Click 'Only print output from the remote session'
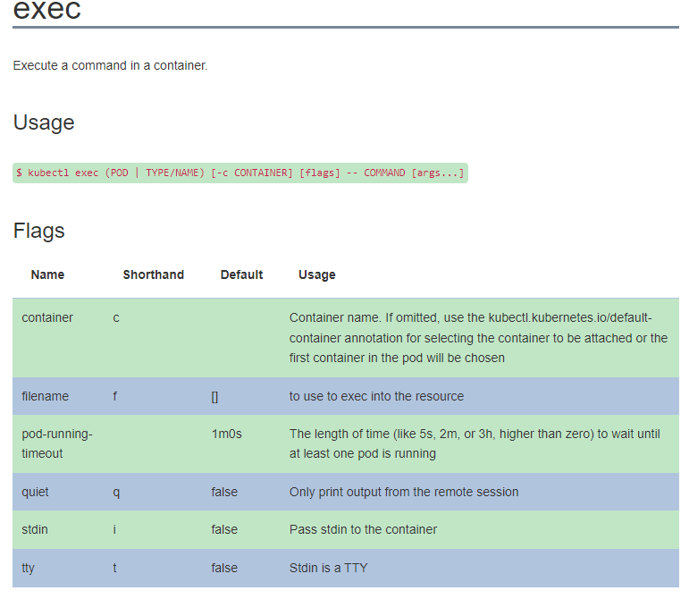The height and width of the screenshot is (616, 689). [403, 492]
